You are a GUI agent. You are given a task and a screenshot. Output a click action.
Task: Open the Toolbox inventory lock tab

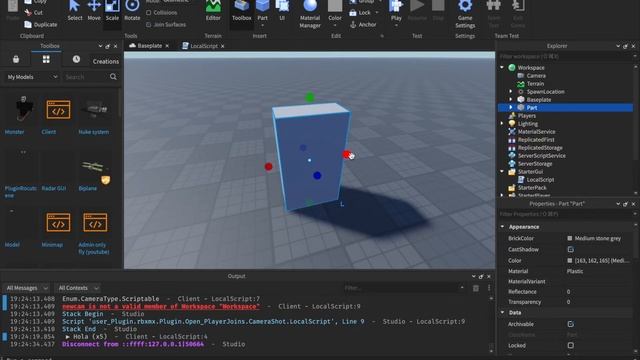click(16, 60)
